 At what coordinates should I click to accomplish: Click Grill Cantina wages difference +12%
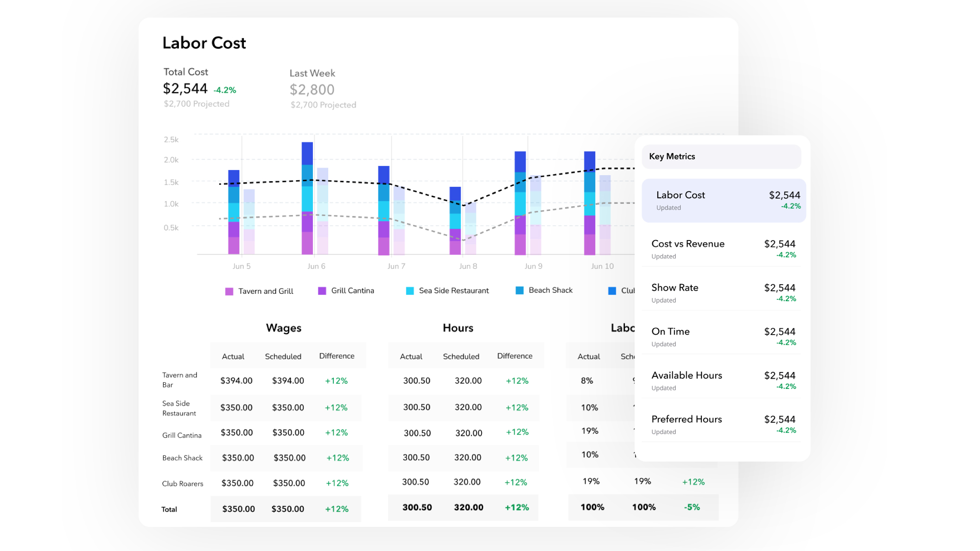point(337,432)
